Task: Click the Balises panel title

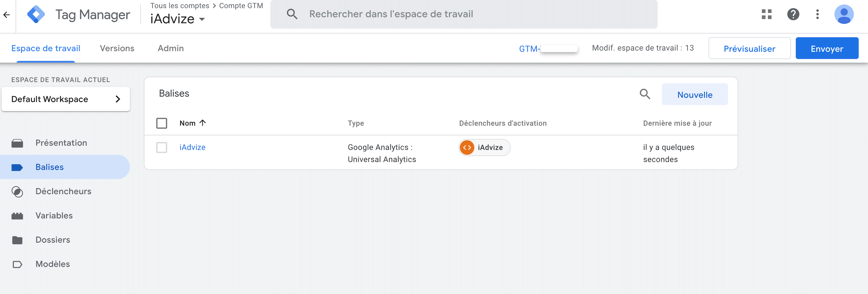Action: coord(174,93)
